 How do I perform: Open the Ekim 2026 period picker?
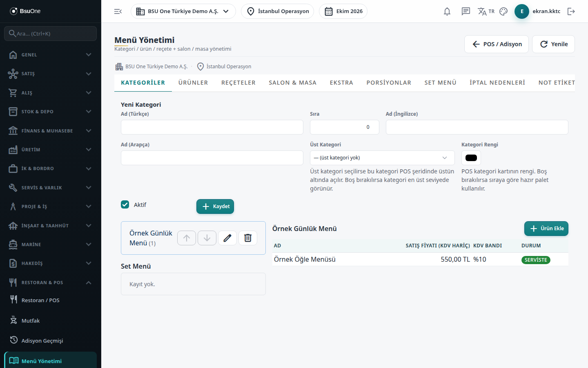tap(343, 11)
